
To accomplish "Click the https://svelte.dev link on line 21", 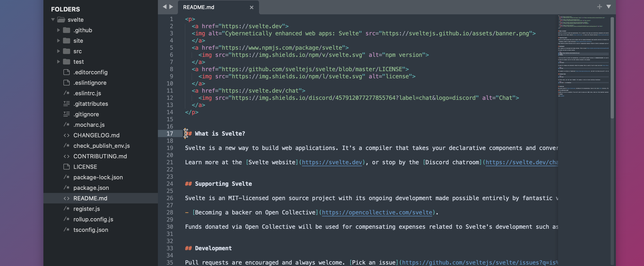I will coord(332,162).
